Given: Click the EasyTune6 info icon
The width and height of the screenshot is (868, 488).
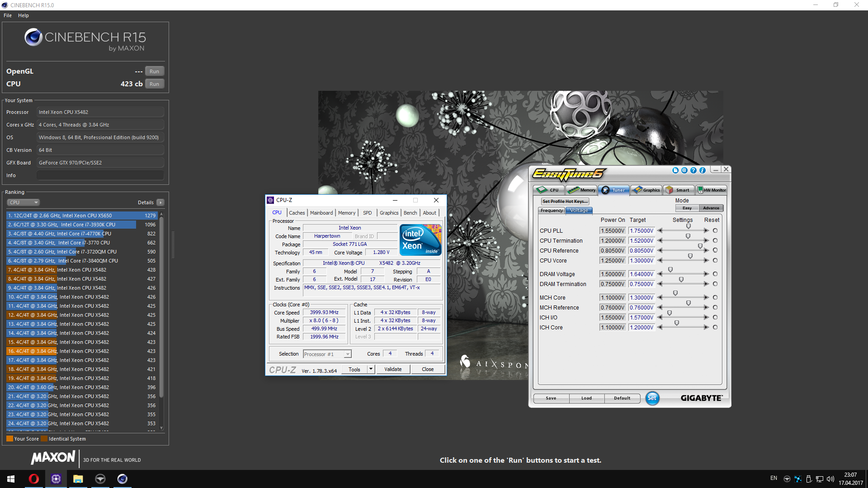Looking at the screenshot, I should 702,170.
